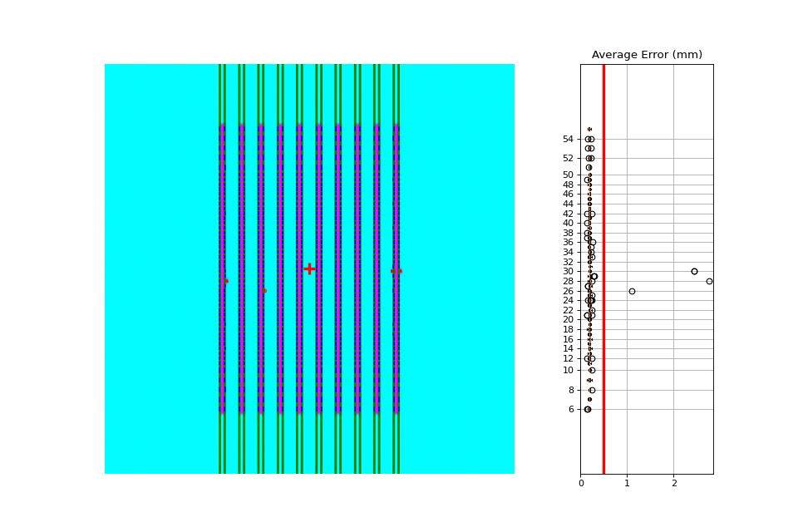Select the far-right outlier circle at leaf 28
798x532 pixels.
(709, 281)
